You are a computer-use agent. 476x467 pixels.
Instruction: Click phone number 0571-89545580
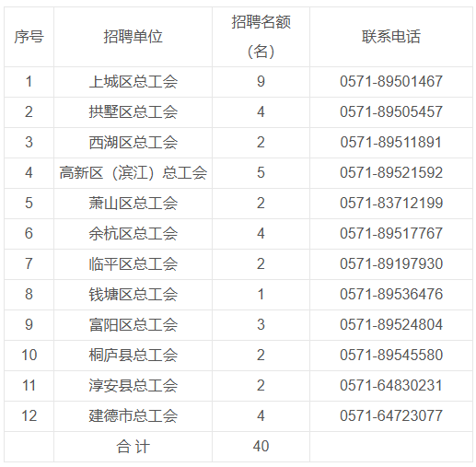tap(391, 355)
